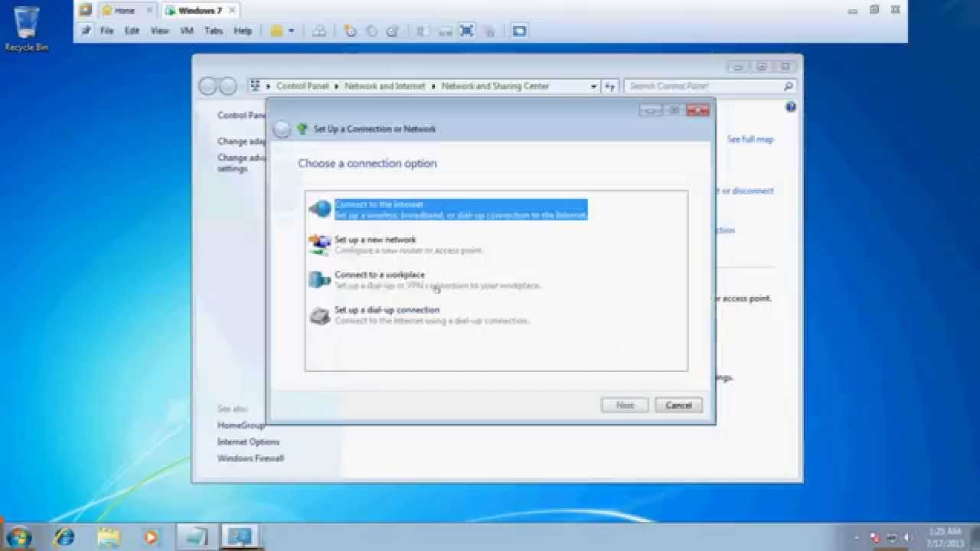Open the VMware Help menu

pos(243,31)
